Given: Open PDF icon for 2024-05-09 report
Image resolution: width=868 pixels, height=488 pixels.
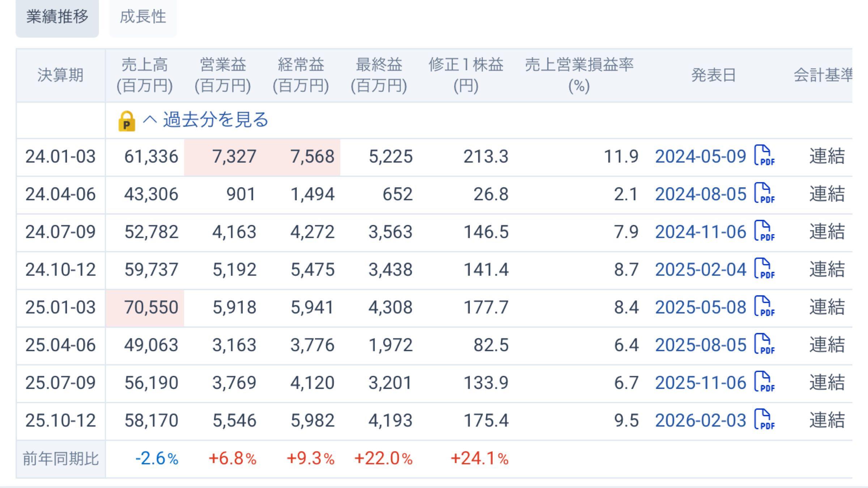Looking at the screenshot, I should 764,156.
